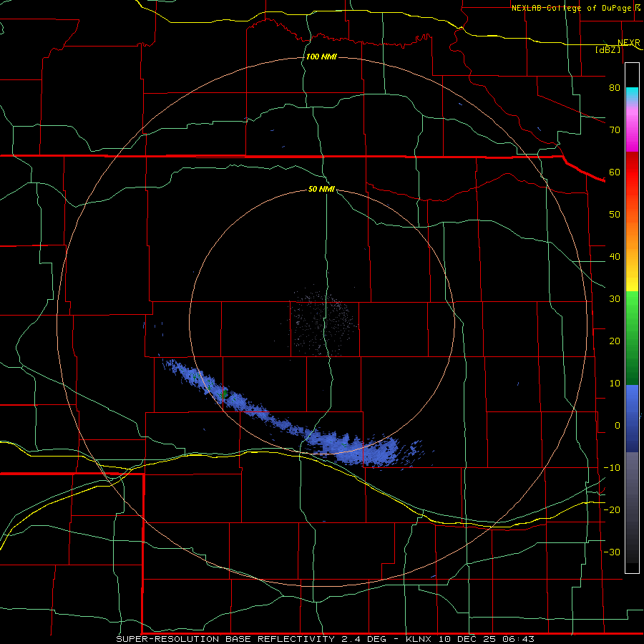
Task: Click the -20 dBZ scale value
Action: pos(612,509)
